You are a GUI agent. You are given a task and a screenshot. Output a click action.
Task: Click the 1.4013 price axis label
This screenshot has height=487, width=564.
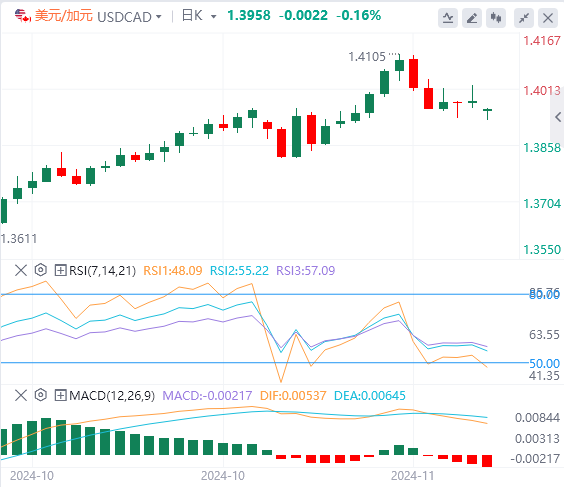pyautogui.click(x=542, y=91)
